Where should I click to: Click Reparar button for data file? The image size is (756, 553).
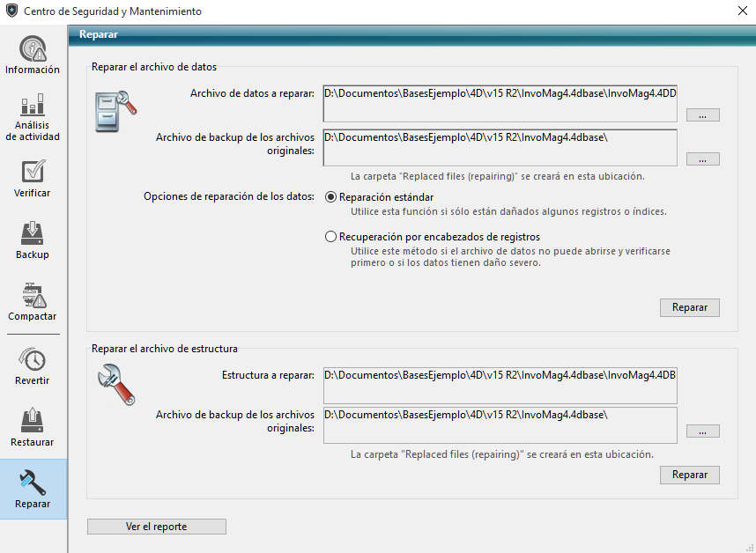coord(689,307)
